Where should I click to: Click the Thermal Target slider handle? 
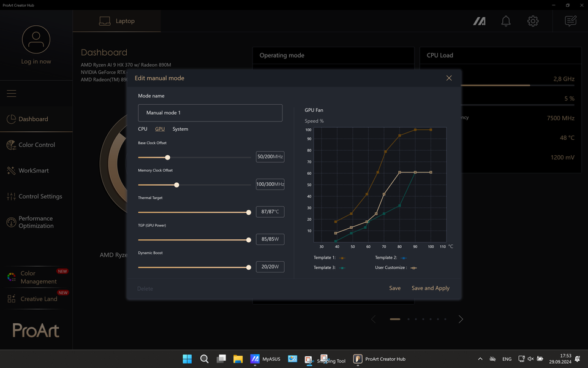pos(249,213)
